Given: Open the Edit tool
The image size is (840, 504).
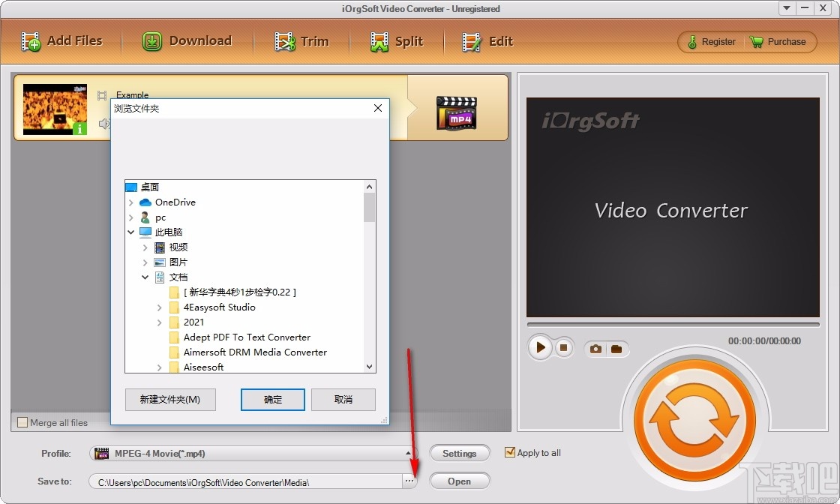Looking at the screenshot, I should point(487,41).
